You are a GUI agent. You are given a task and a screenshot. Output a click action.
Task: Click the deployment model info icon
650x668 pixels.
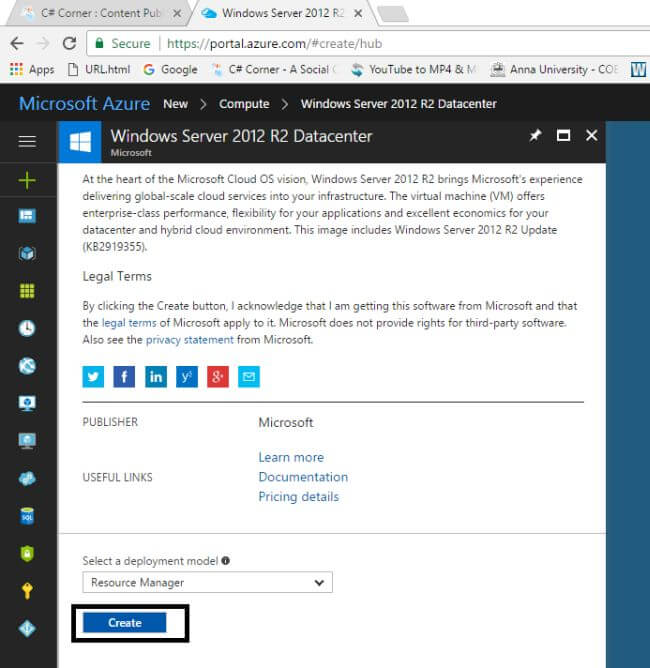click(225, 561)
